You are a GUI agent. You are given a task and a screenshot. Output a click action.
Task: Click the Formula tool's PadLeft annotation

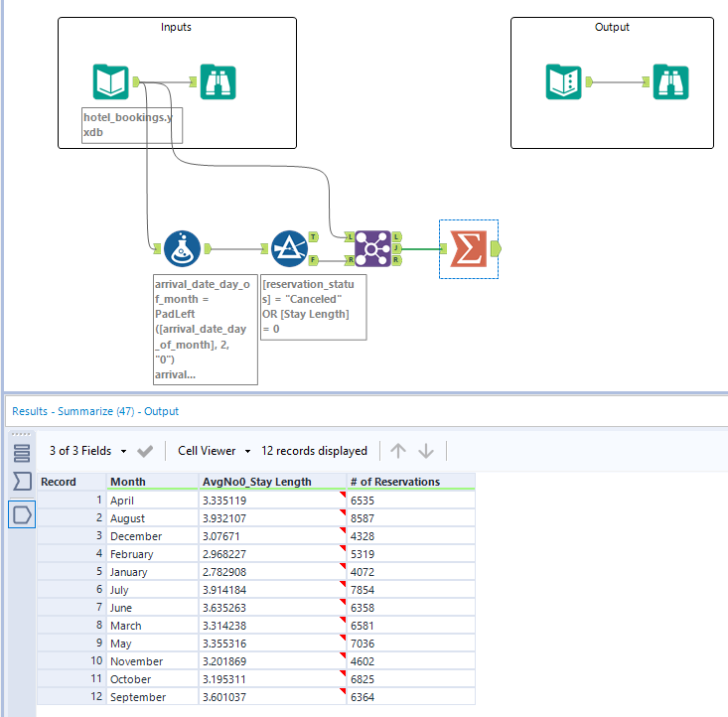pos(206,330)
